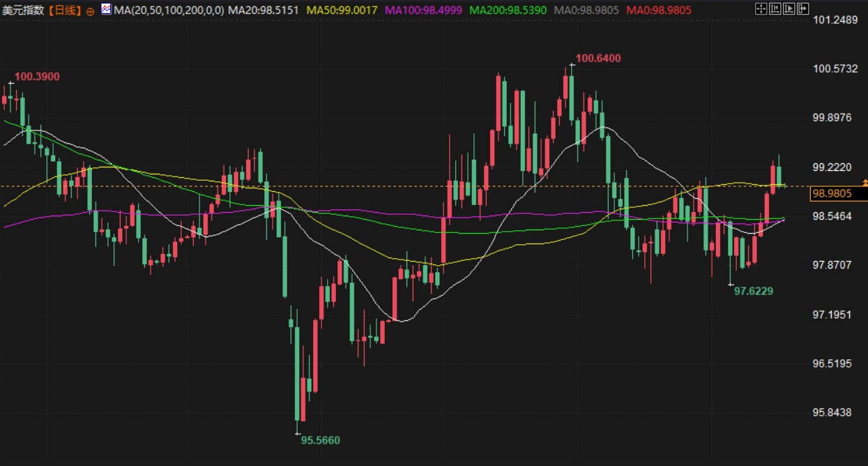Select the red MA0:98.9805 legend value
The width and height of the screenshot is (868, 466).
[x=660, y=10]
